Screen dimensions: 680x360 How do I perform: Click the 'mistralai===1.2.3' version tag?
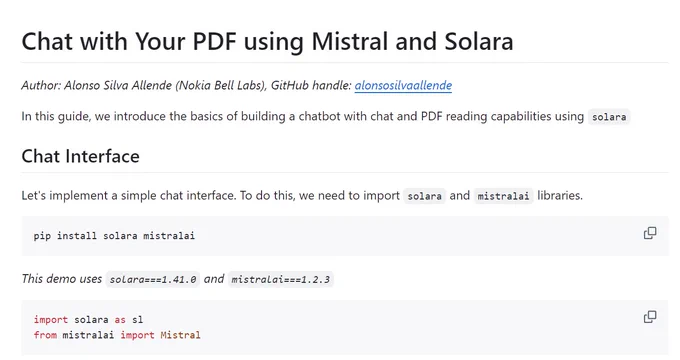click(x=281, y=279)
